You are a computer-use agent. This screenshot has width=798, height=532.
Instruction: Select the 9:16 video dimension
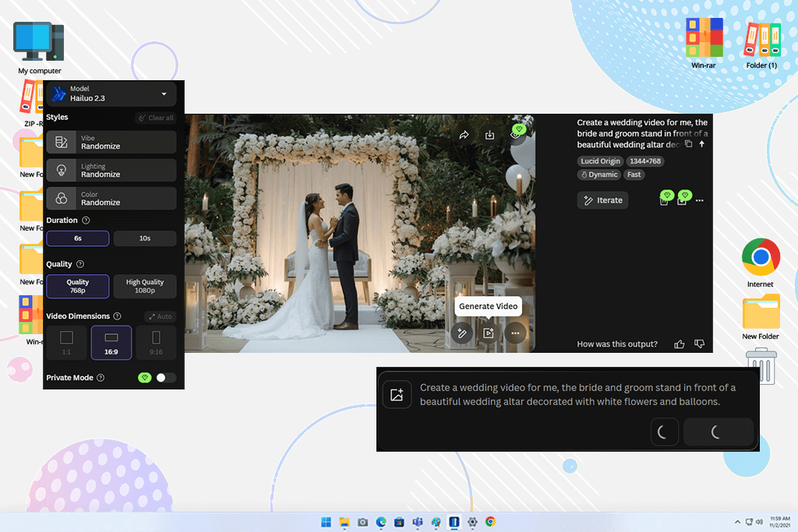(156, 343)
